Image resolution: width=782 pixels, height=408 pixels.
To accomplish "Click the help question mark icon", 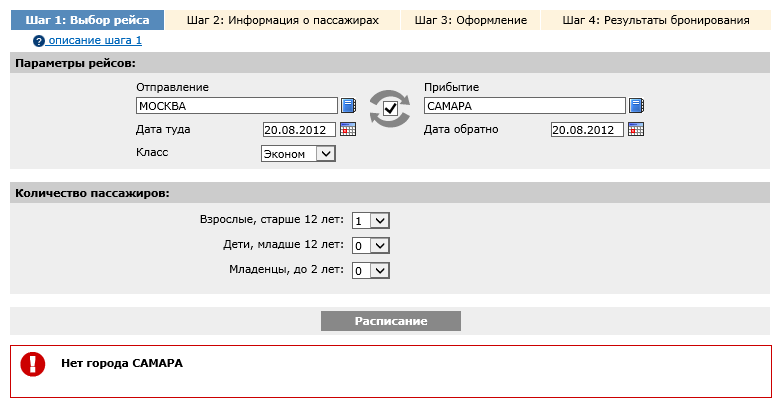I will tap(38, 41).
